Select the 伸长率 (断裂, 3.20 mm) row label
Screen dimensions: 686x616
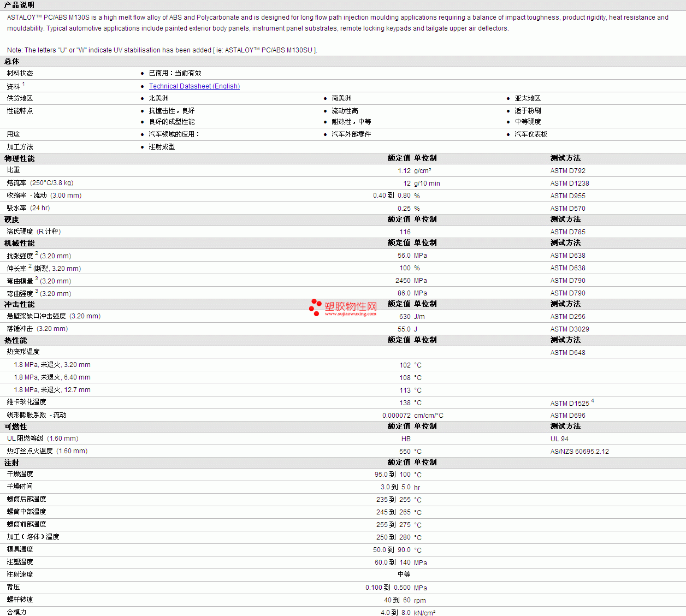point(44,268)
